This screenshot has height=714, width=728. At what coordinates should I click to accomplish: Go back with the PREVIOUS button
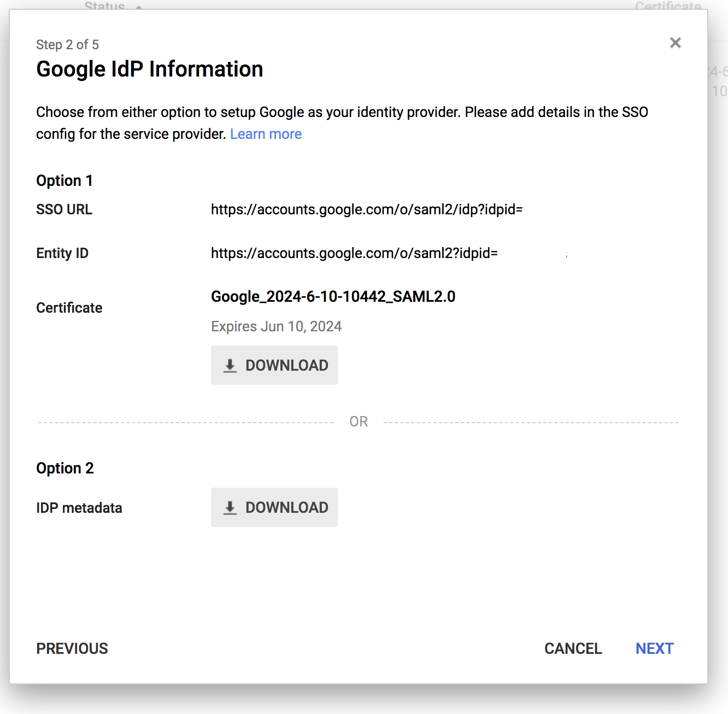click(x=72, y=648)
